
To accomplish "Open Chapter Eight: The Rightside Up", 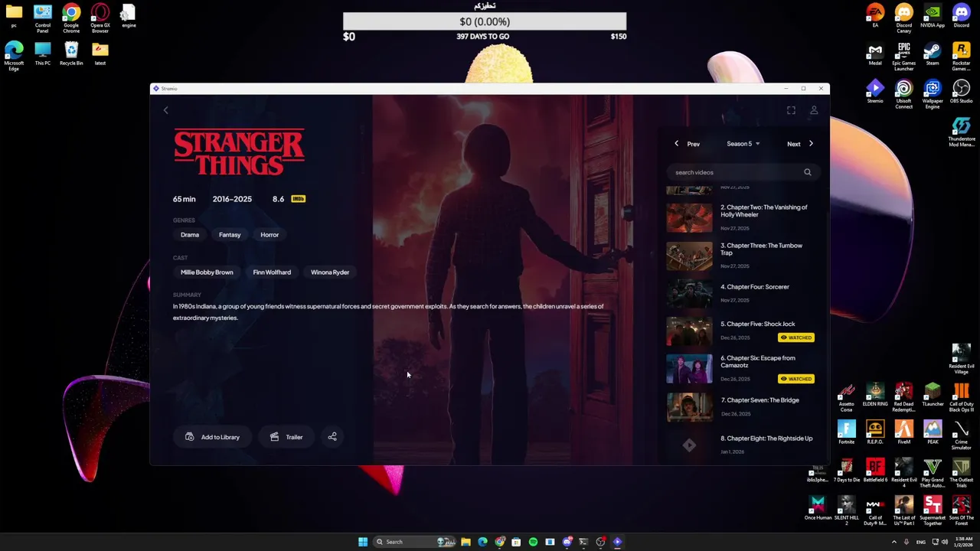I will pos(742,445).
